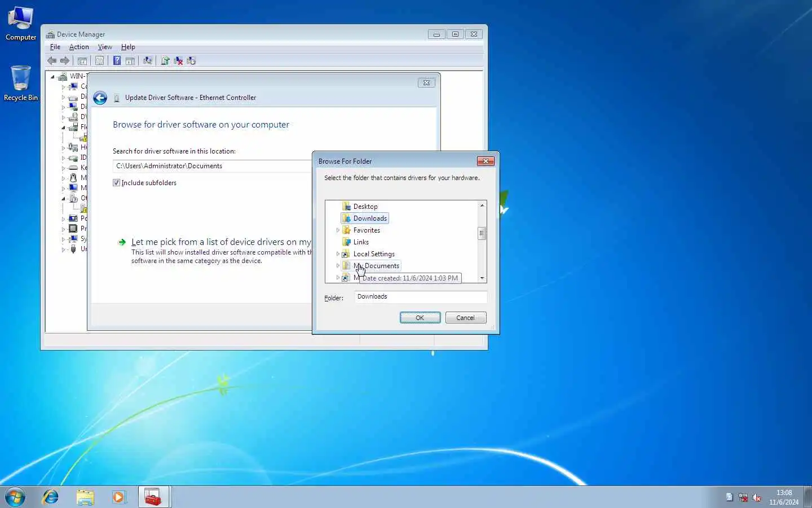
Task: Select the Favorites folder entry
Action: click(367, 230)
